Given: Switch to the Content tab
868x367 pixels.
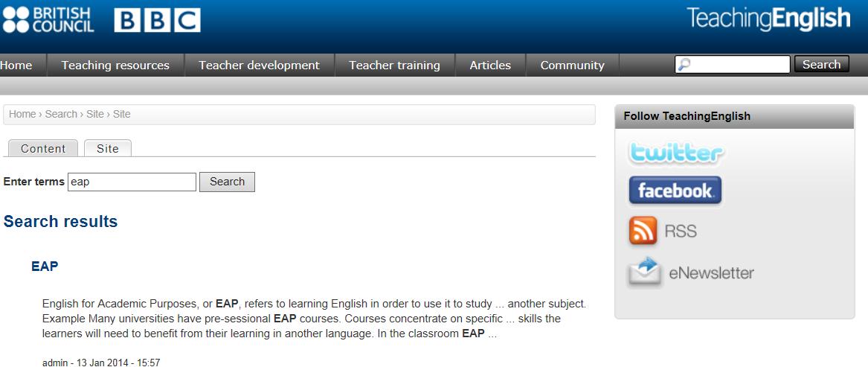Looking at the screenshot, I should [x=43, y=149].
